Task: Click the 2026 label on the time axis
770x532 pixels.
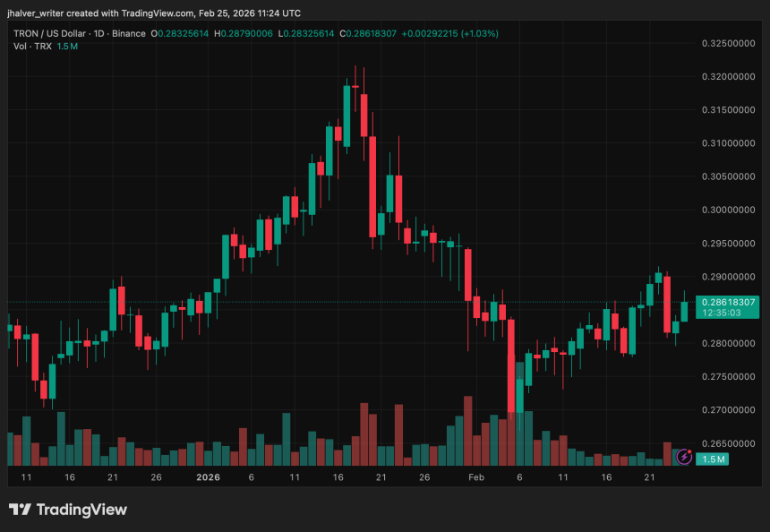Action: click(209, 477)
